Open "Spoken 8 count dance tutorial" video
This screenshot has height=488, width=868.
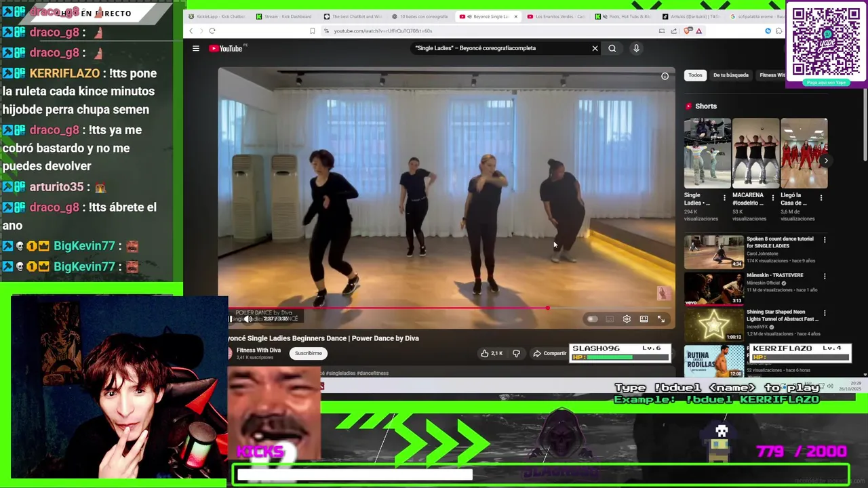pos(780,242)
